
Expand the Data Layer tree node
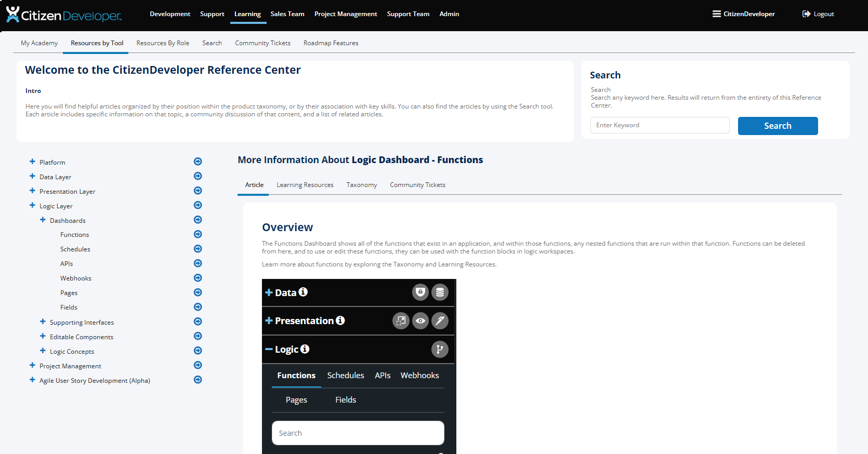tap(32, 176)
